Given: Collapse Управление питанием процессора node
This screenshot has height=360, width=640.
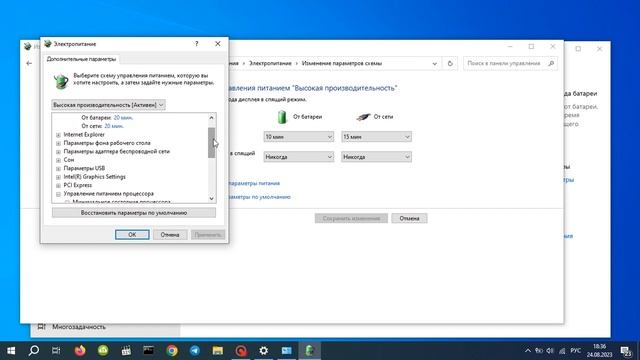Looking at the screenshot, I should [58, 194].
